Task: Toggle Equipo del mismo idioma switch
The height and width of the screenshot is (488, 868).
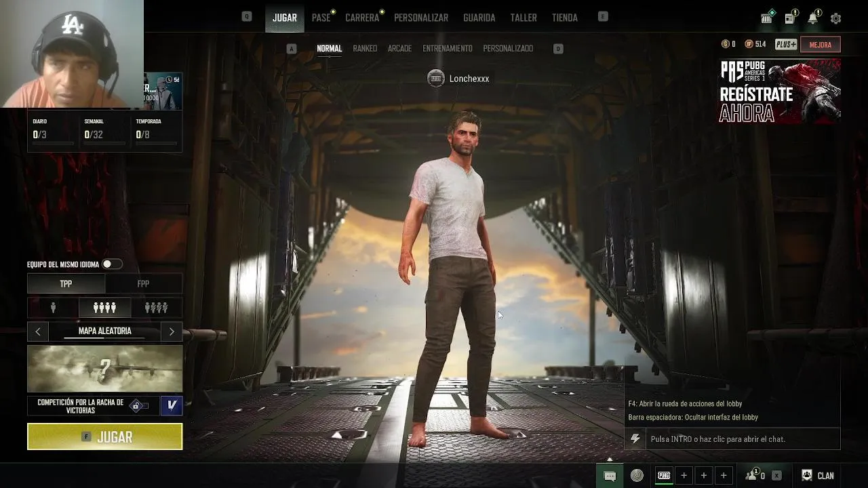Action: pyautogui.click(x=112, y=264)
